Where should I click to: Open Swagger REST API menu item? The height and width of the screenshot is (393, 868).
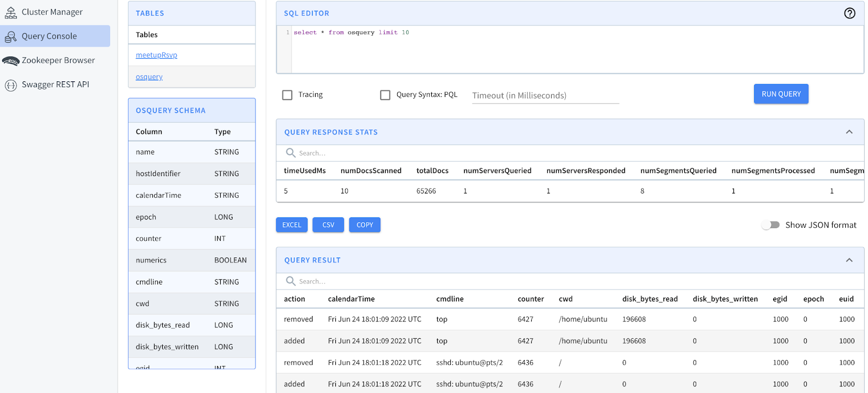pos(55,85)
